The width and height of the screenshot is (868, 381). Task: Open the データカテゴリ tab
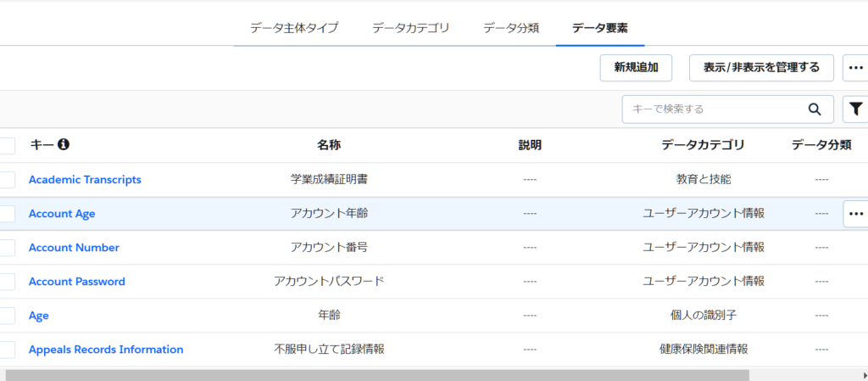pyautogui.click(x=410, y=28)
